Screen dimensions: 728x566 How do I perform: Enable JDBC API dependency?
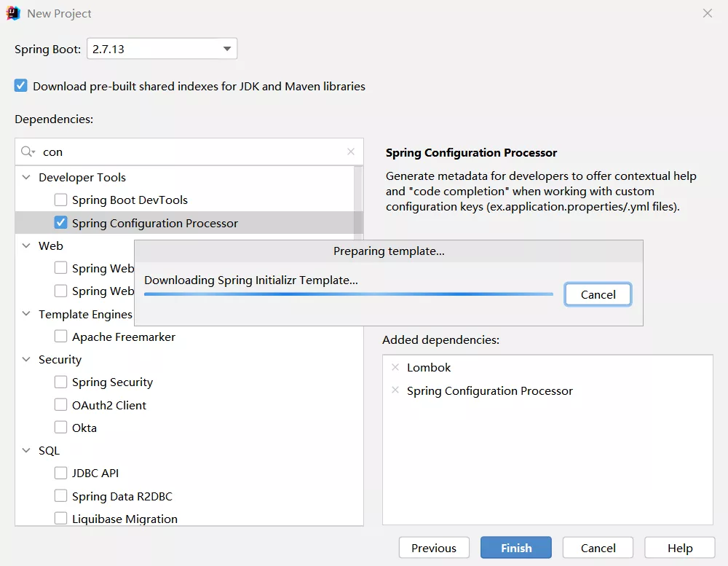[x=61, y=473]
